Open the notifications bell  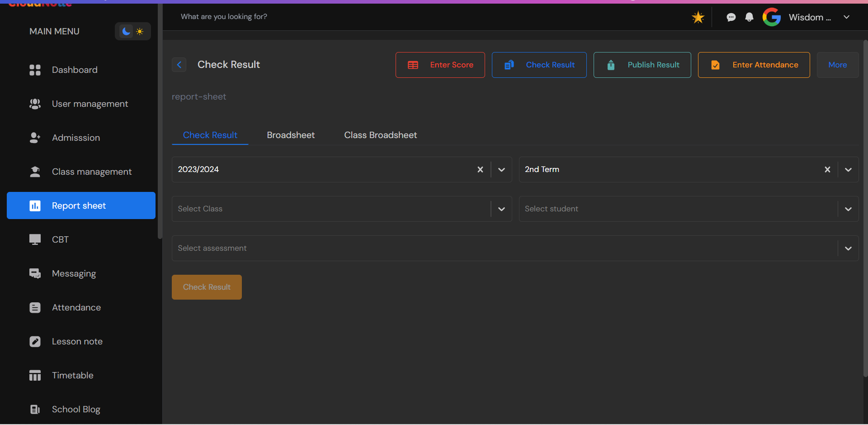(x=749, y=17)
